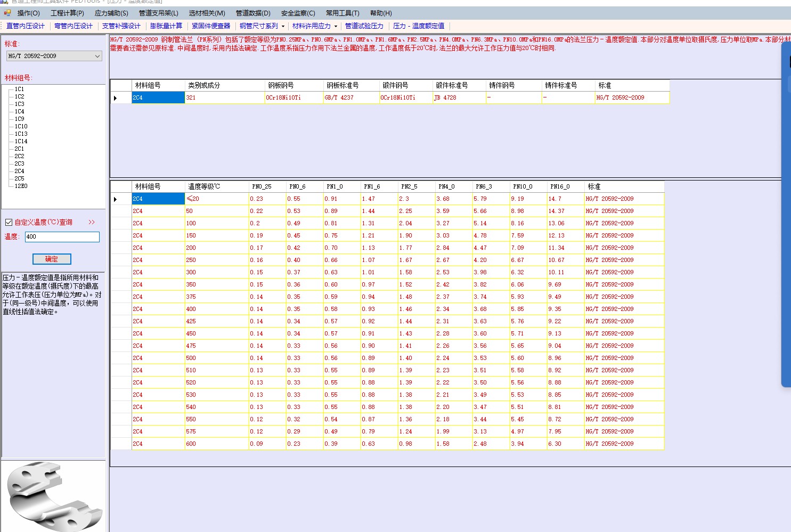Open 膨胀量计算 toolbar item

(x=166, y=26)
